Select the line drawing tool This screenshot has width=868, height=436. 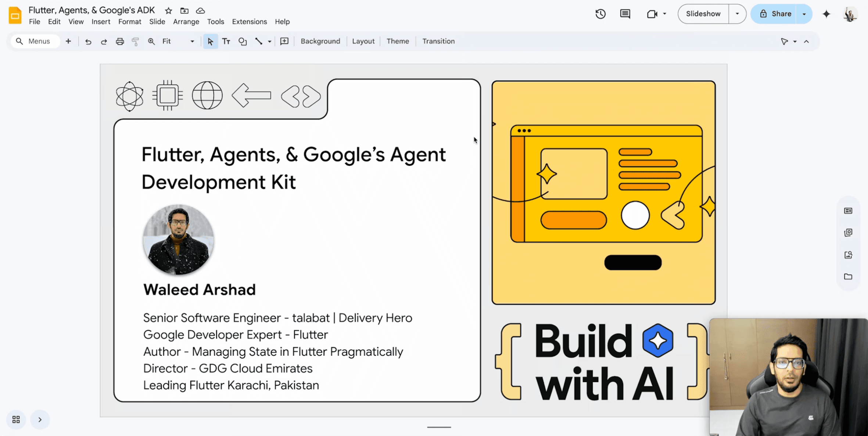259,41
